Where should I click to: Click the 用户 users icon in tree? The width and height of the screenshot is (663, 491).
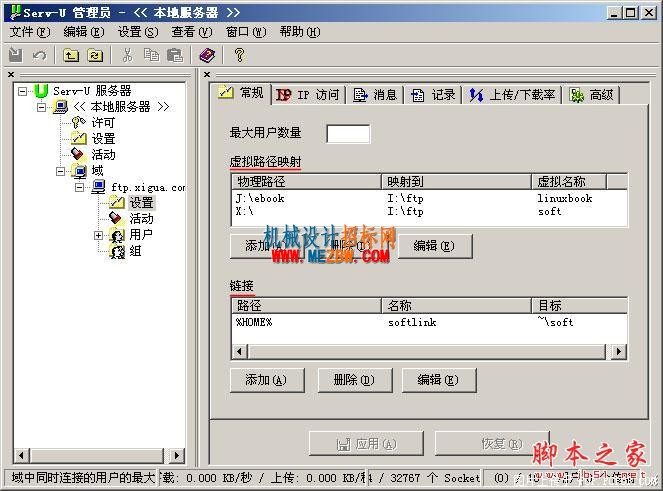point(117,235)
